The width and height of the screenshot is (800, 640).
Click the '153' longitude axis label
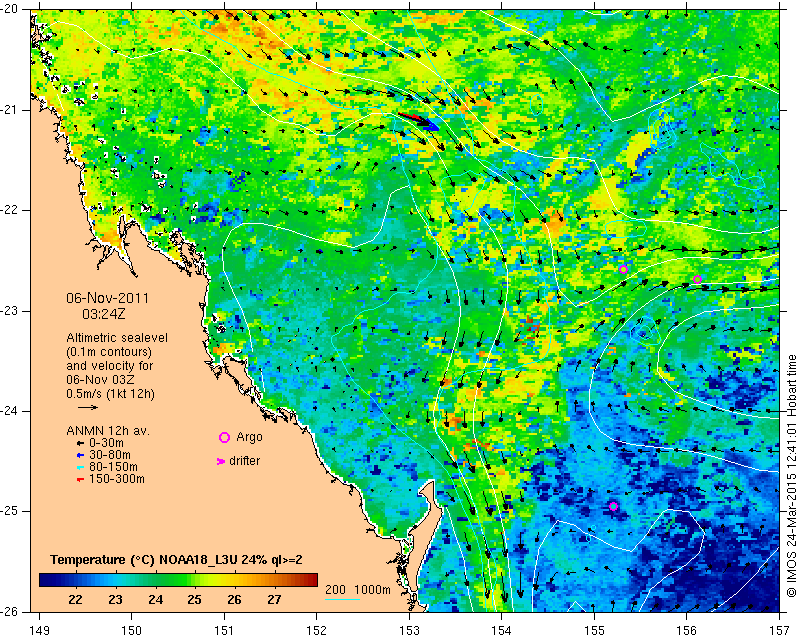[x=409, y=631]
